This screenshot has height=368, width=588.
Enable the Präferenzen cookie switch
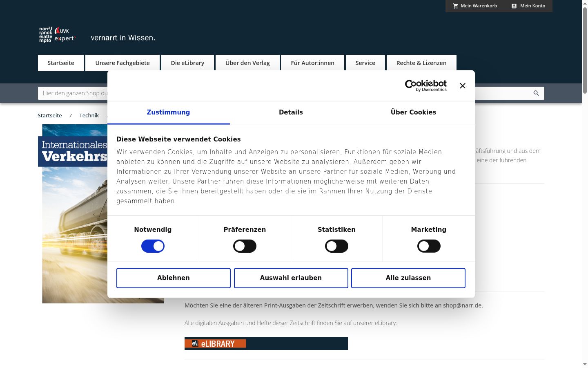245,246
